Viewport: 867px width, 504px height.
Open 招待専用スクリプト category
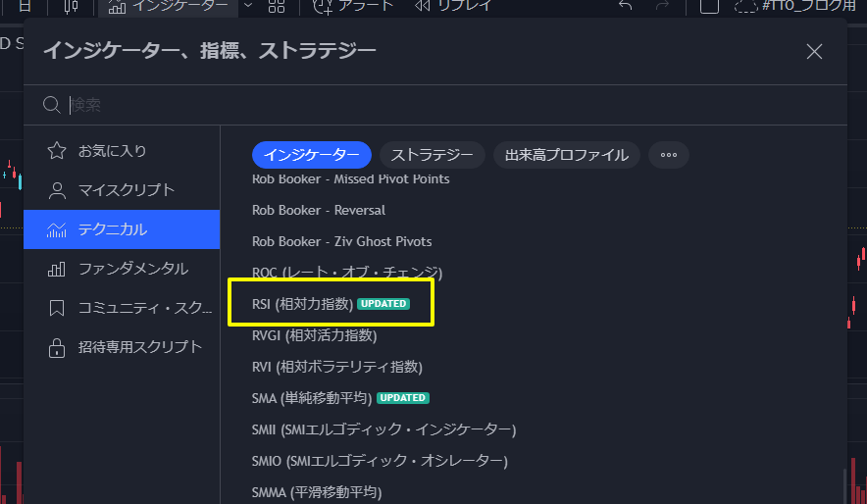(122, 347)
